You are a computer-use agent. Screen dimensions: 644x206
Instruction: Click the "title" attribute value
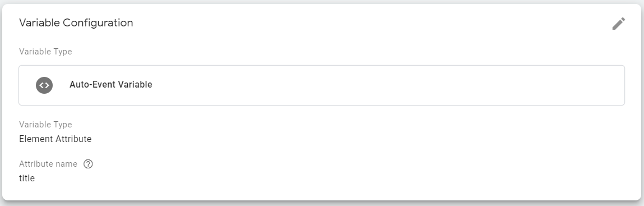pyautogui.click(x=27, y=178)
